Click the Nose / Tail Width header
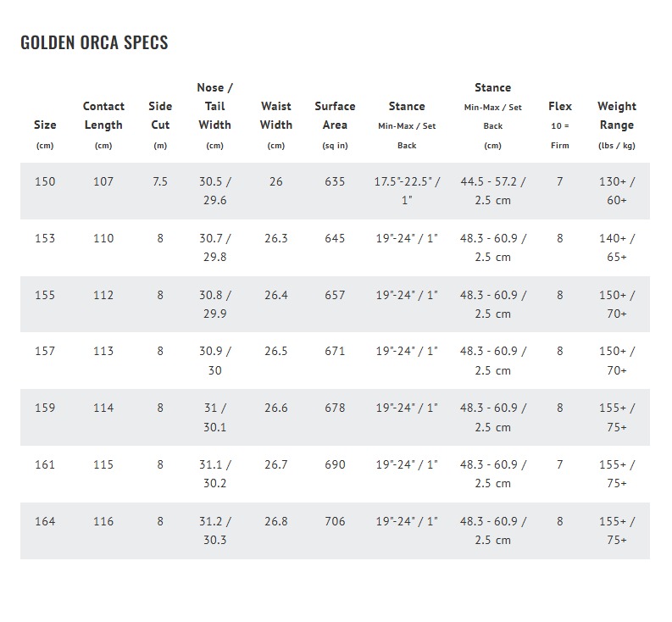The image size is (672, 622). (x=214, y=107)
